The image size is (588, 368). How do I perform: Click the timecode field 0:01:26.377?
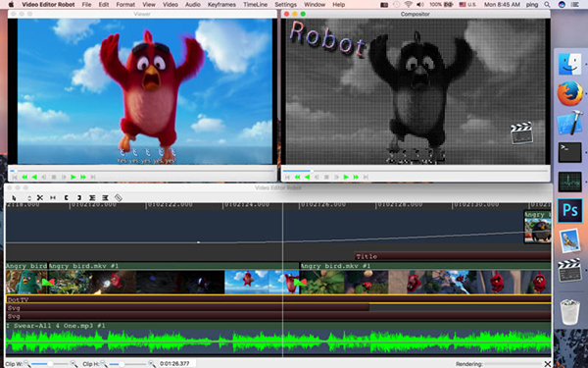click(176, 363)
